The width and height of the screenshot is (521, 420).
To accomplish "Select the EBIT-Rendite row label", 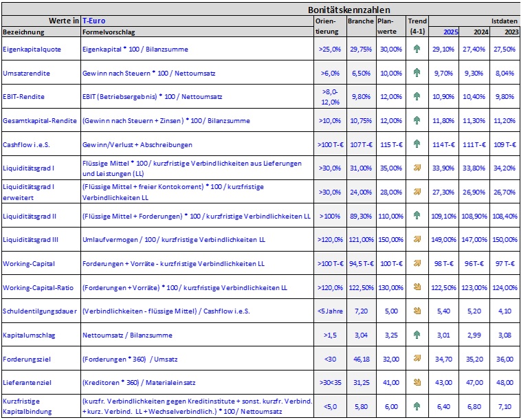I will click(x=25, y=97).
